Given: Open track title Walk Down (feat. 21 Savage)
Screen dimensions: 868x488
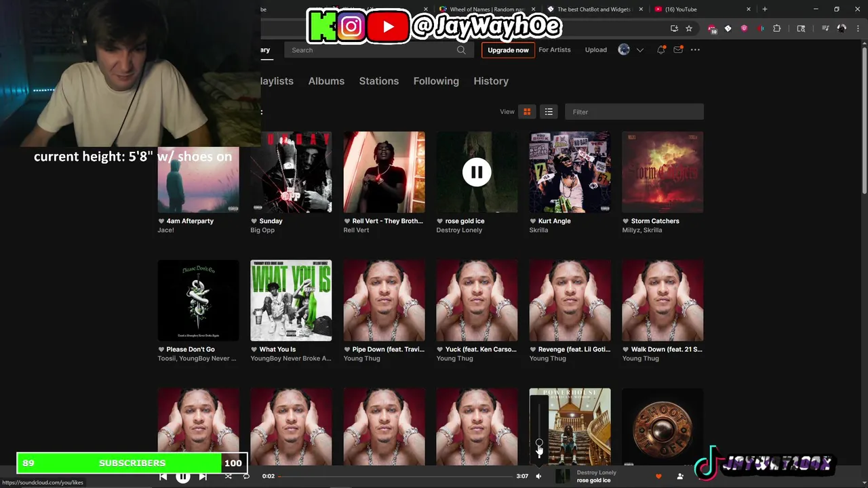Looking at the screenshot, I should [x=667, y=350].
